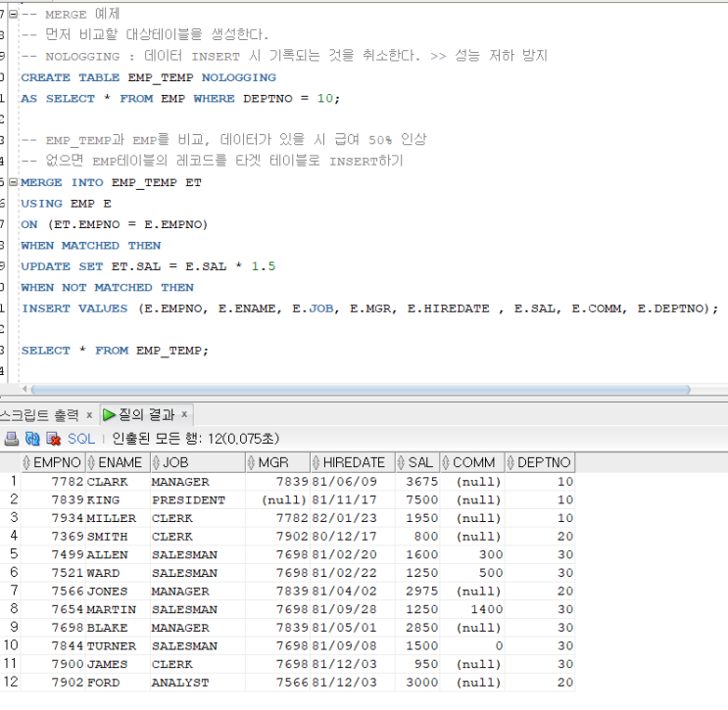Sort by the JOB column header

point(198,462)
